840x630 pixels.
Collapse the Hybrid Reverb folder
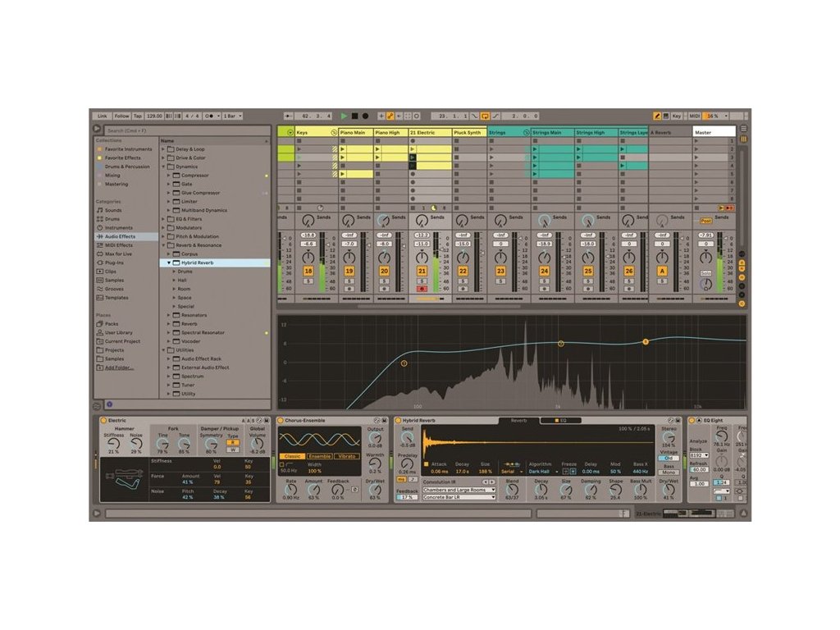(x=169, y=262)
